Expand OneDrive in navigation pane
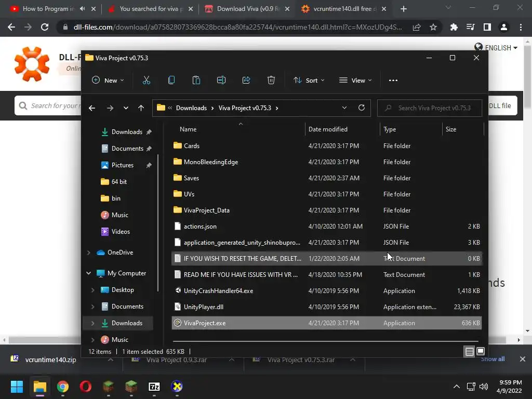 pos(88,252)
